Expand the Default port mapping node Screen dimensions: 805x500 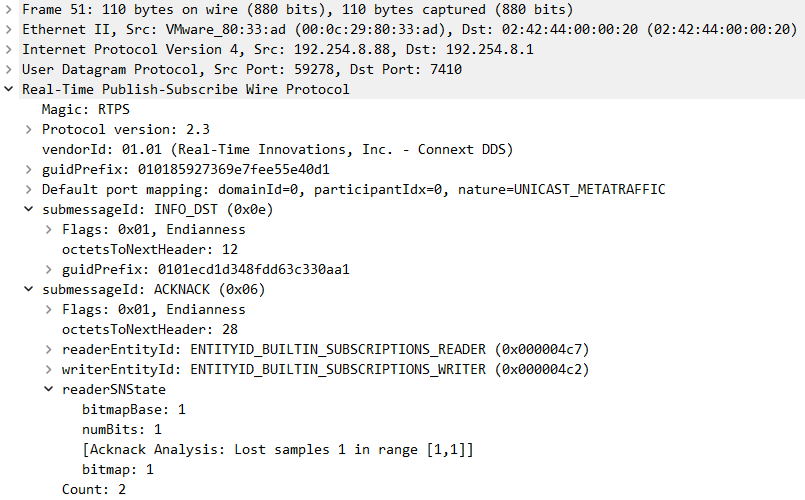29,189
